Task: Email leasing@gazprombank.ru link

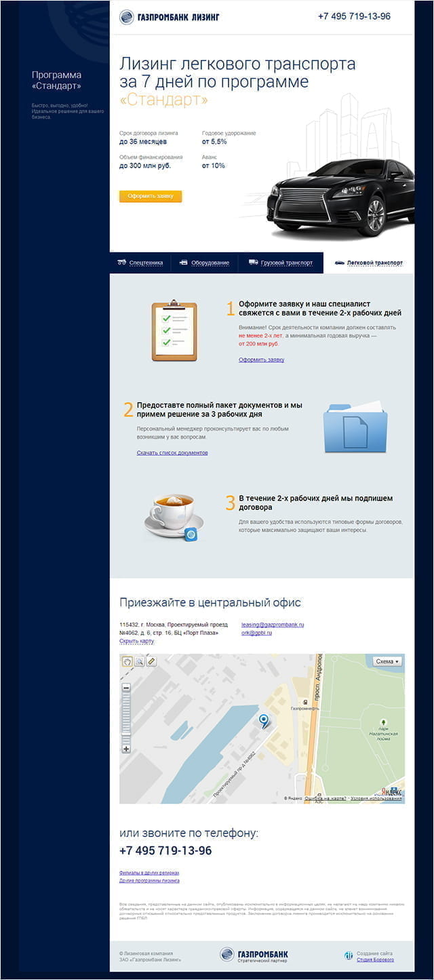Action: tap(273, 624)
